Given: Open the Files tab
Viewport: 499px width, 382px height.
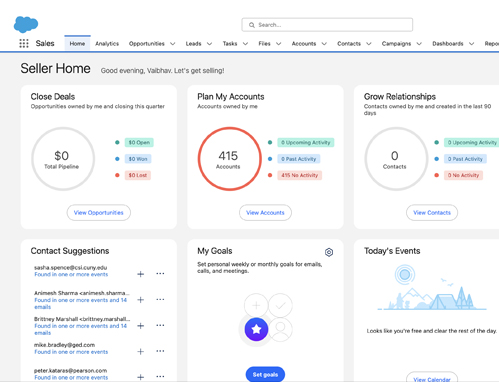Looking at the screenshot, I should pos(264,44).
